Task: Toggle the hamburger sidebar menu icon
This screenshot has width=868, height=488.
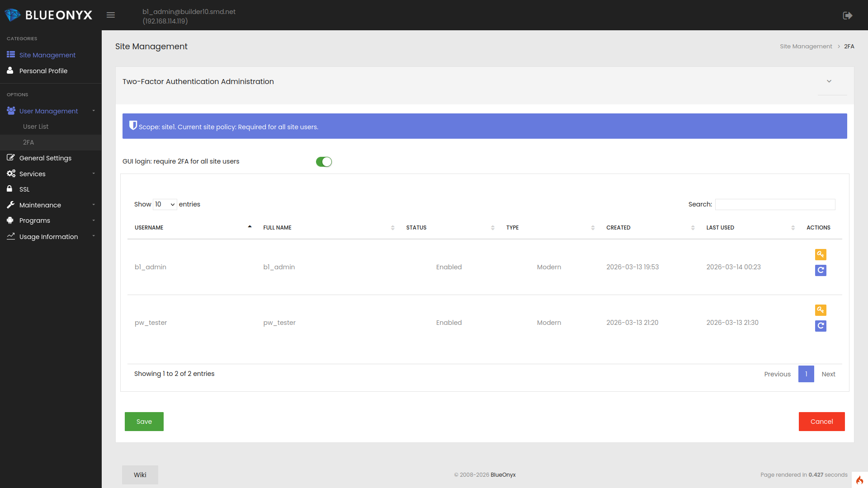Action: tap(111, 15)
